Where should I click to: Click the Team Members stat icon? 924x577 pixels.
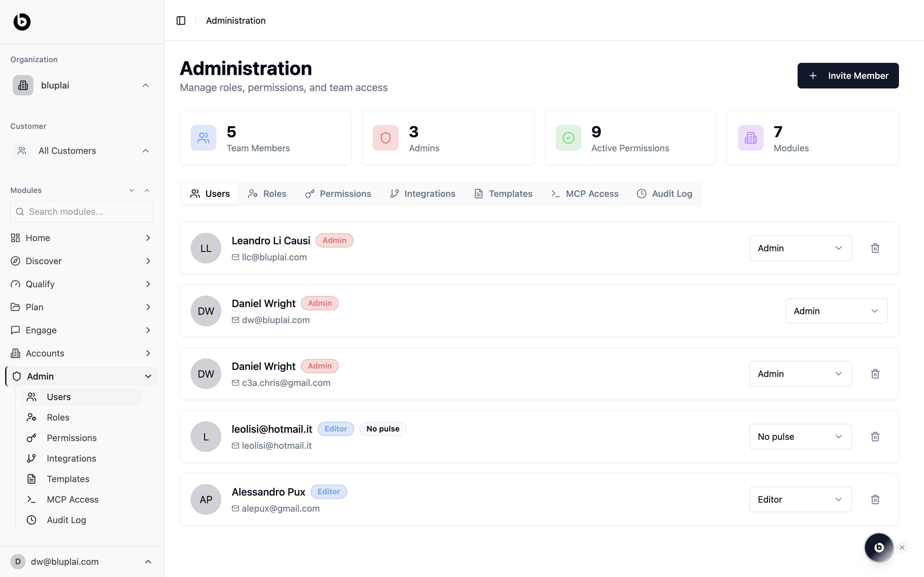[x=203, y=138]
